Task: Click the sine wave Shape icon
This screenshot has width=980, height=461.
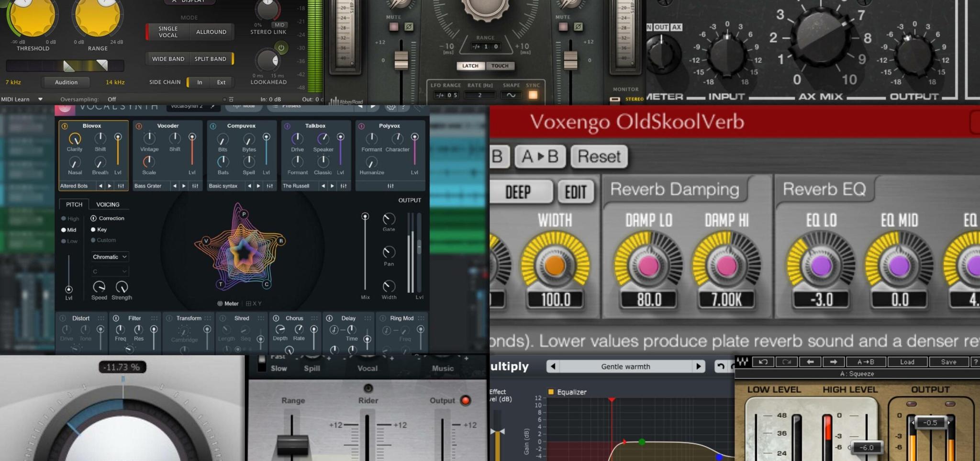Action: pos(510,95)
